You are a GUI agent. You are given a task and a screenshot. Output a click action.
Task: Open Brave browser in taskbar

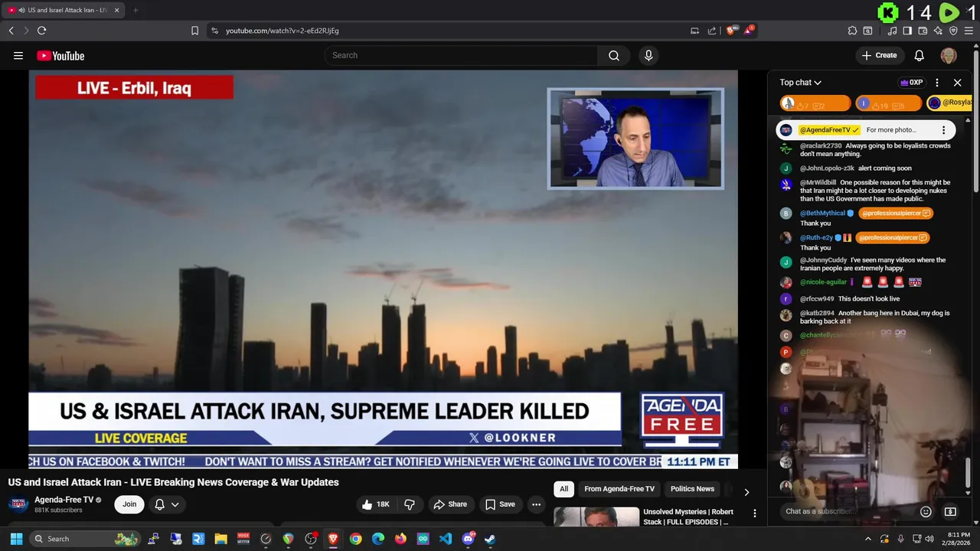(333, 539)
